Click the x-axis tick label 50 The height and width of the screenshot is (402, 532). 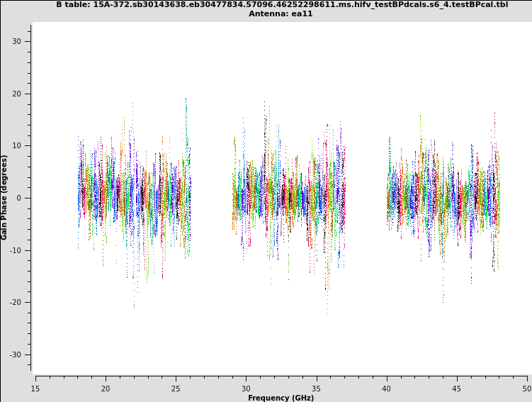526,388
